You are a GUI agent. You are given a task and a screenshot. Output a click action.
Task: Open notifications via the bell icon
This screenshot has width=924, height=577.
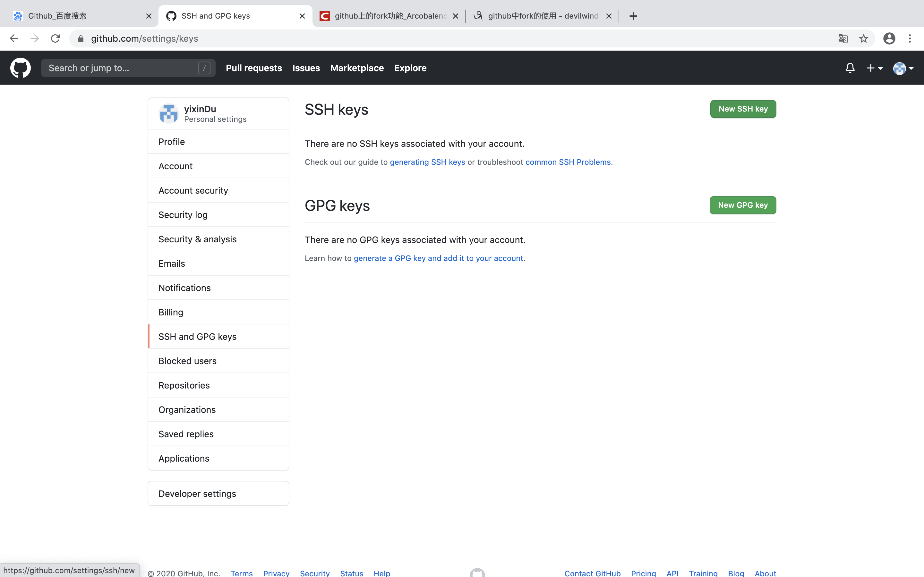850,68
